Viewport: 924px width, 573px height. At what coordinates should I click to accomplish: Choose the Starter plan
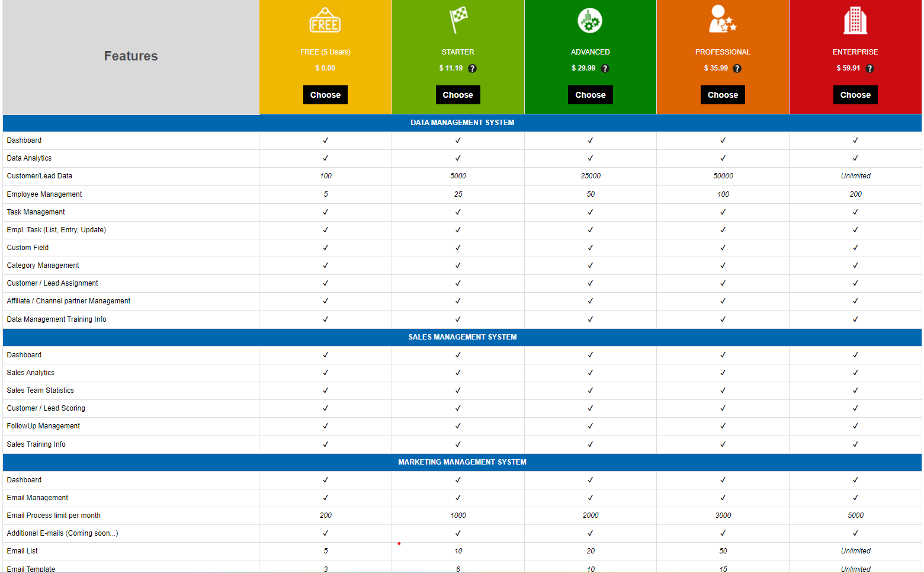[458, 95]
